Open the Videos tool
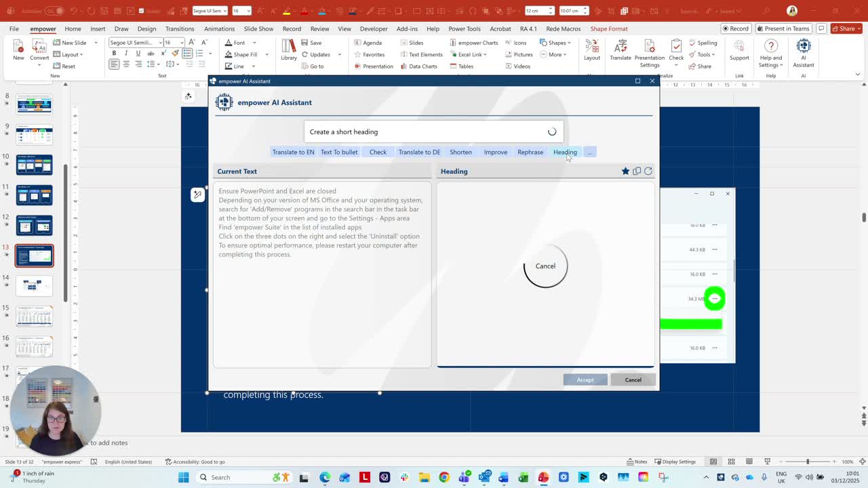Viewport: 868px width, 488px height. coord(517,66)
